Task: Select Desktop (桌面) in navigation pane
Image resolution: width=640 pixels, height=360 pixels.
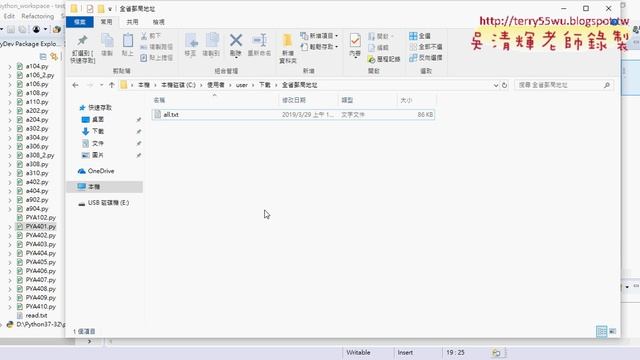Action: (93, 120)
